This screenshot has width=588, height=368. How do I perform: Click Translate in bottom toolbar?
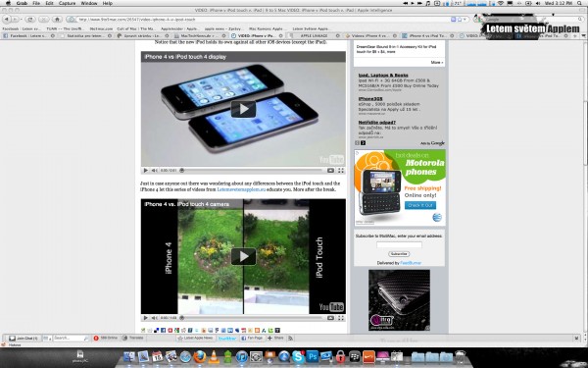(x=133, y=338)
